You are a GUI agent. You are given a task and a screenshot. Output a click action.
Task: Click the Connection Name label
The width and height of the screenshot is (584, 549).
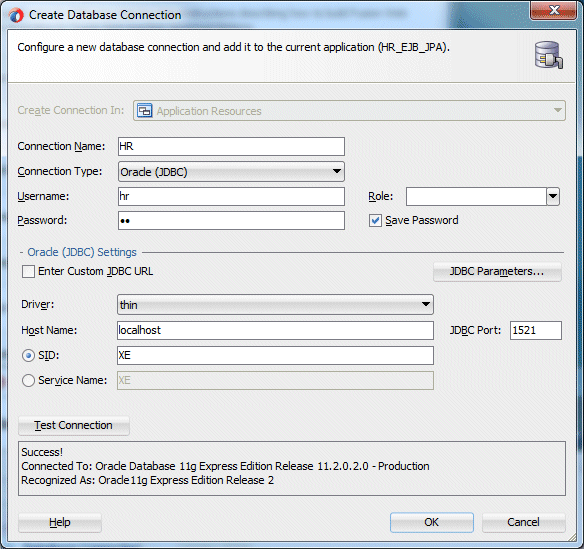[61, 146]
